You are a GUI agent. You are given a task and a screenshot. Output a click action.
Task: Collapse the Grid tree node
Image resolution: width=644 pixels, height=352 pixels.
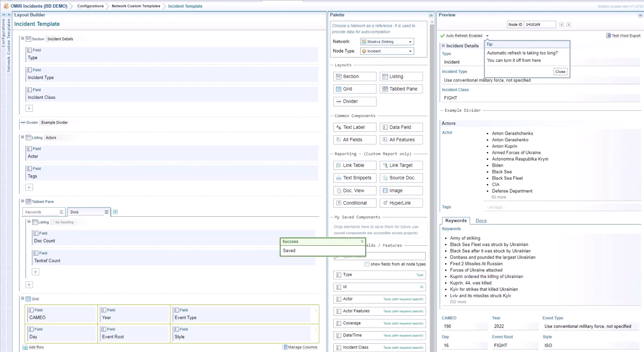23,298
